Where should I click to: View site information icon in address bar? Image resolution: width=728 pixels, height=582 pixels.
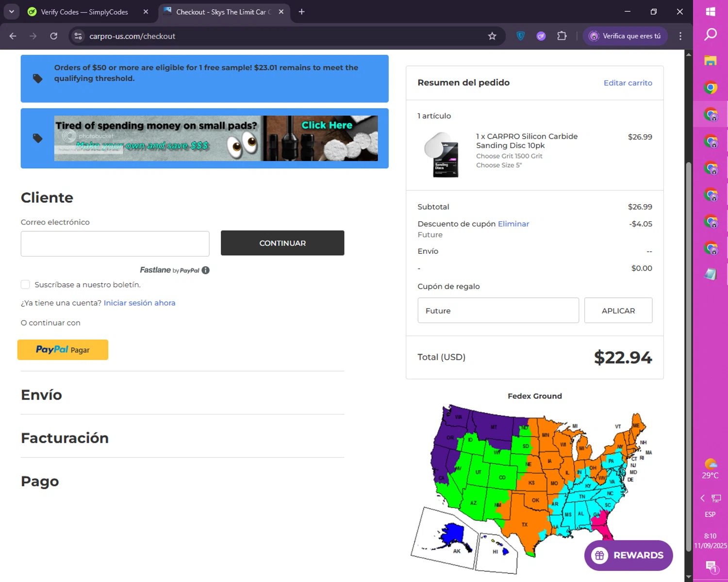(78, 36)
